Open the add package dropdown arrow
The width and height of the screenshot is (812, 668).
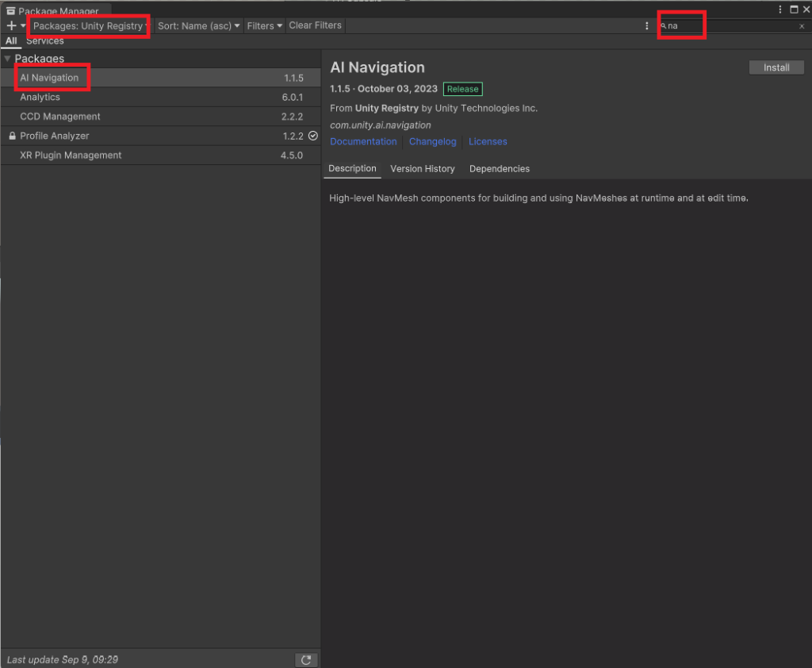point(23,25)
